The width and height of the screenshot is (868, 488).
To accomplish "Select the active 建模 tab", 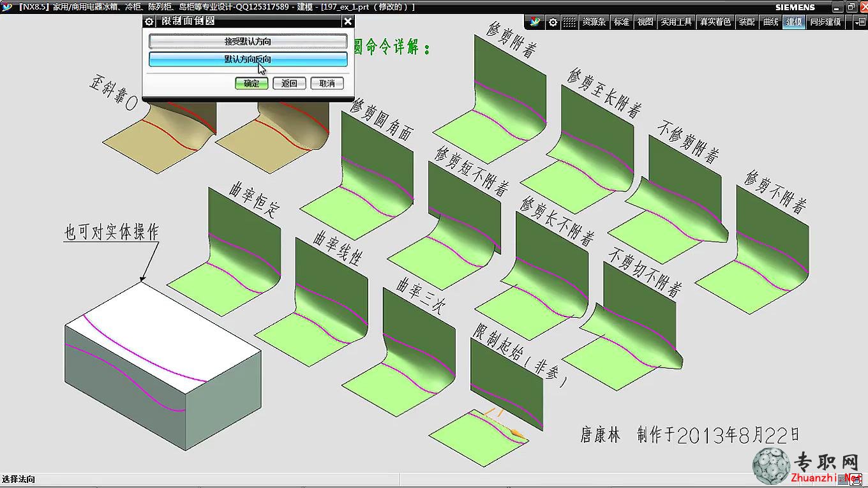I will pyautogui.click(x=794, y=22).
